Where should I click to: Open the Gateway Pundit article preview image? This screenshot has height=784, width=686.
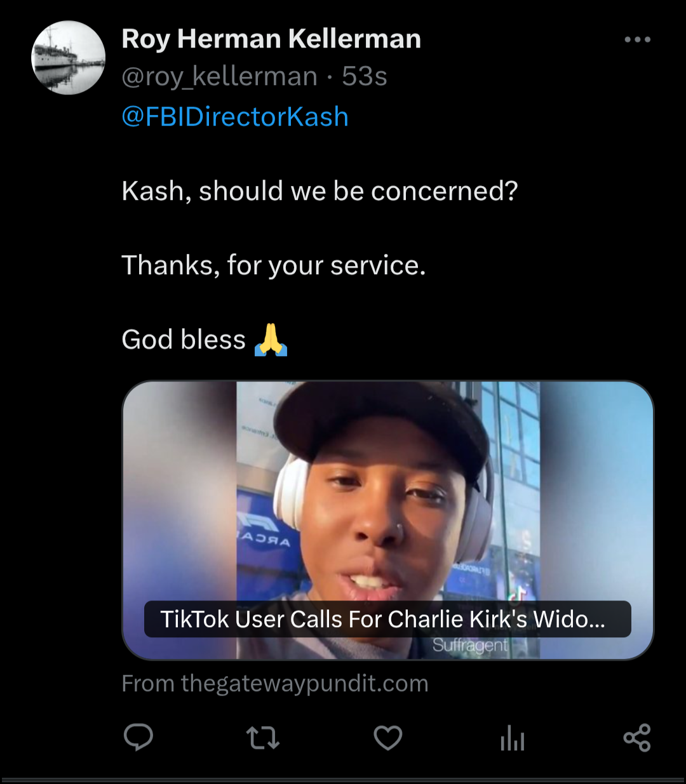tap(387, 495)
